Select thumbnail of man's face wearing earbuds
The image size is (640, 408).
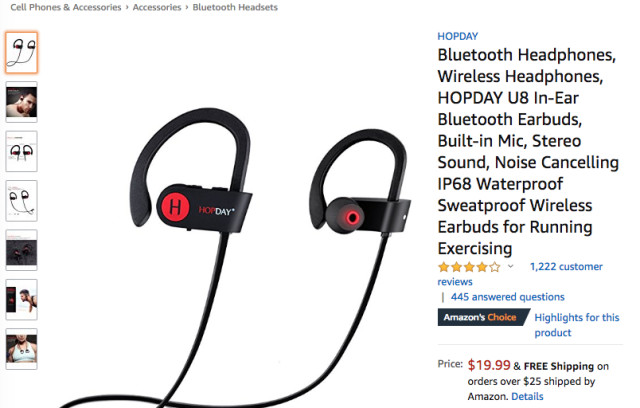coord(22,102)
